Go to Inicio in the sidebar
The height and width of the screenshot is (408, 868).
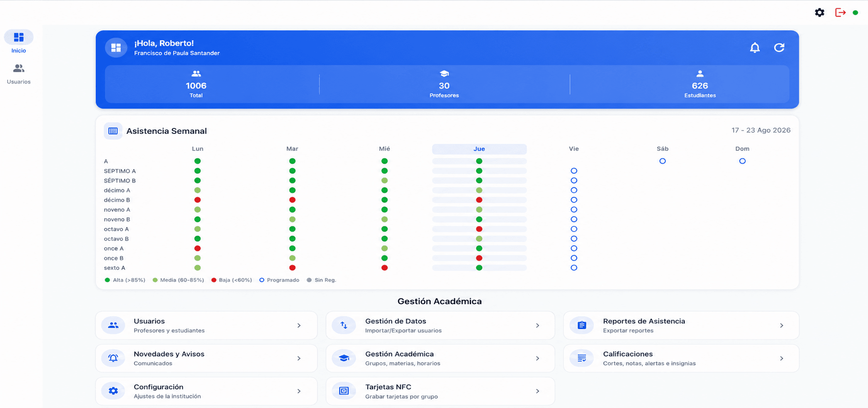point(19,42)
